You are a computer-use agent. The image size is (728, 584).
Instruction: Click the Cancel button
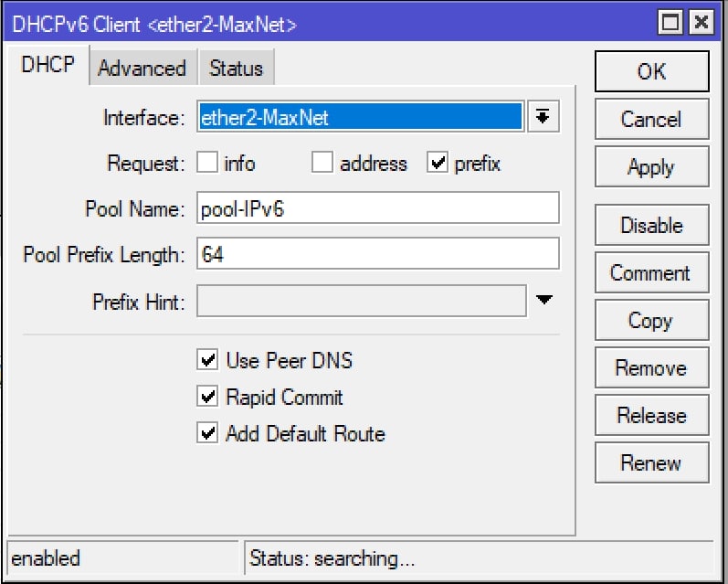tap(652, 119)
